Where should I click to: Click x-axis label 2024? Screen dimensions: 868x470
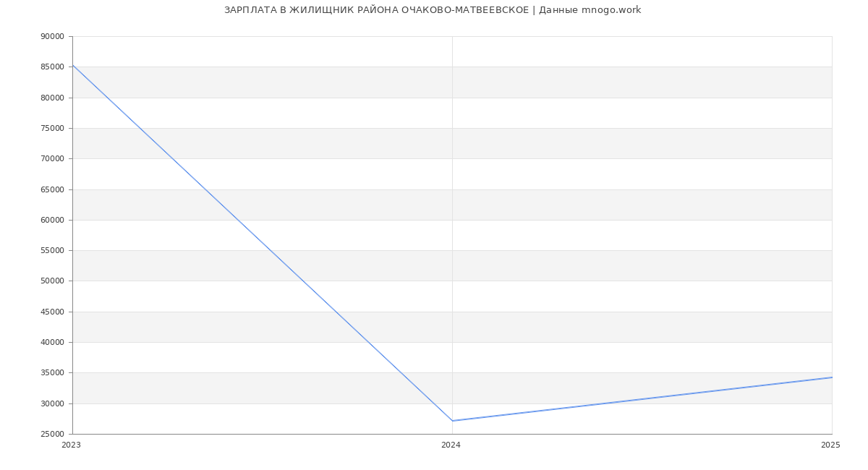pos(451,445)
